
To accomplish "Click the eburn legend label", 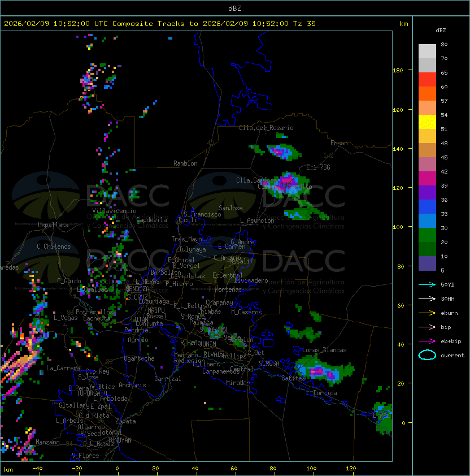I will [449, 313].
